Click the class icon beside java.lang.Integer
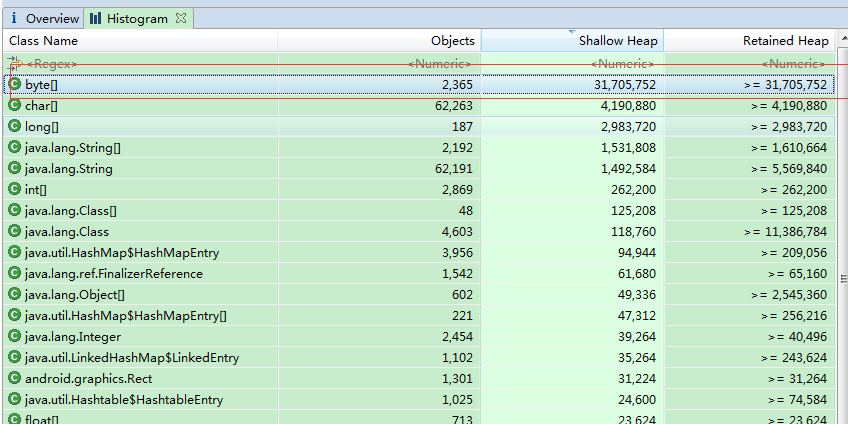Screen dimensions: 848x424 [x=15, y=336]
